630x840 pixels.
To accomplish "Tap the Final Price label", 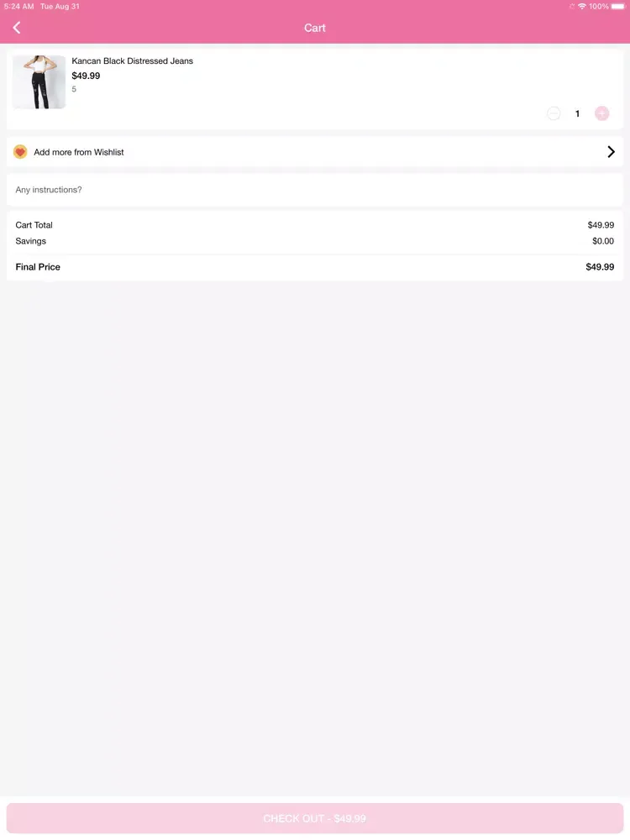I will pos(38,267).
